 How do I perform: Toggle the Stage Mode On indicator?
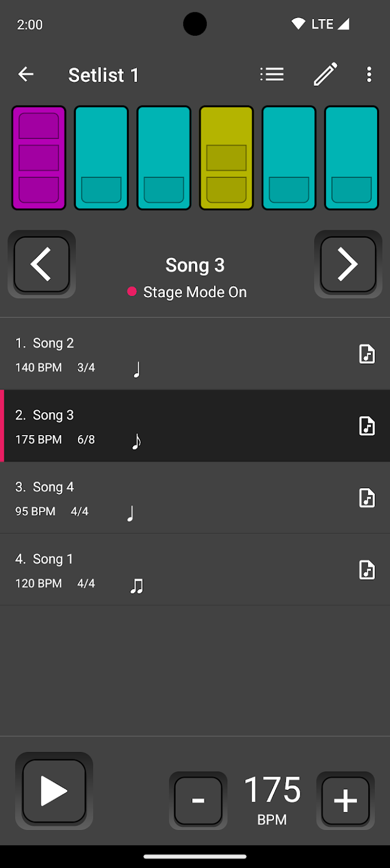coord(188,292)
